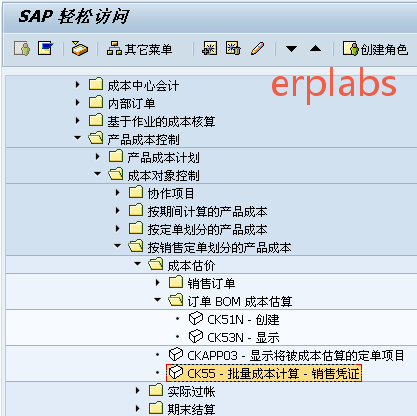The height and width of the screenshot is (416, 417).
Task: Expand the 协作项目 node arrow
Action: pos(117,193)
